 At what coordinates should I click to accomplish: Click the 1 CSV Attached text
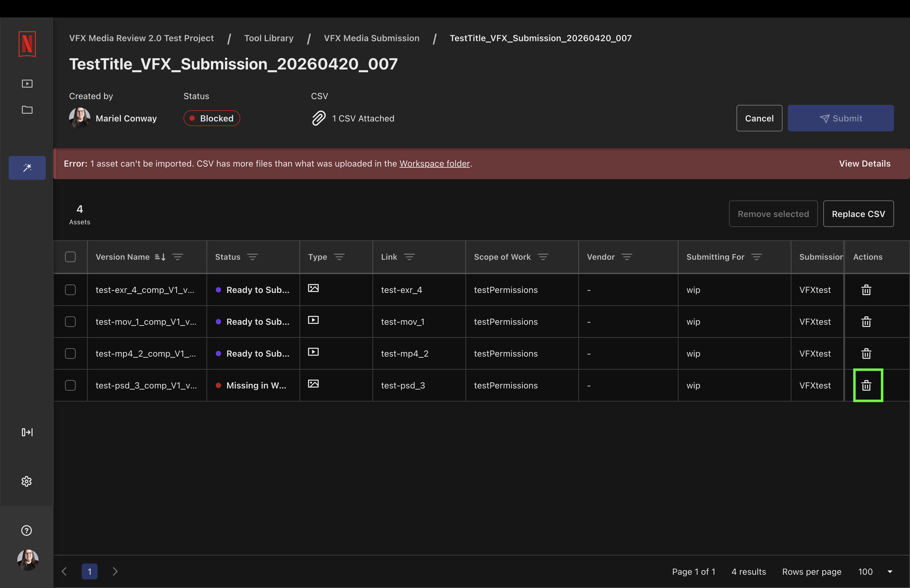[363, 119]
